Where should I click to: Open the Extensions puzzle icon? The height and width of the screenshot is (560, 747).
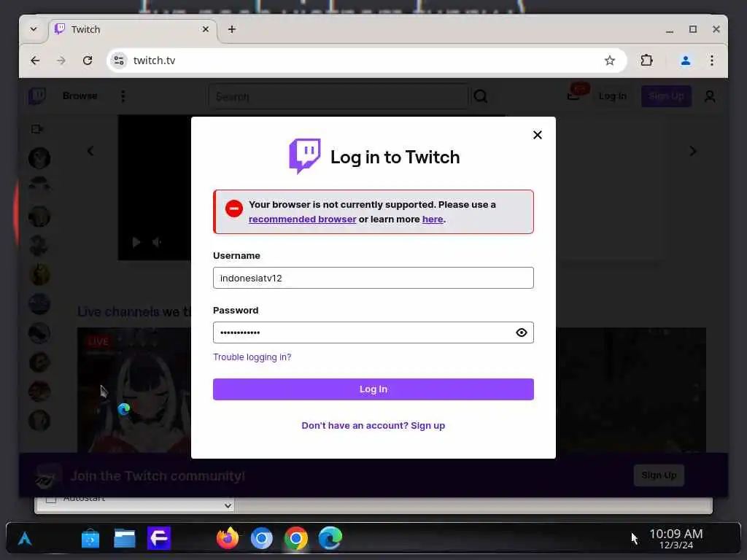(646, 61)
